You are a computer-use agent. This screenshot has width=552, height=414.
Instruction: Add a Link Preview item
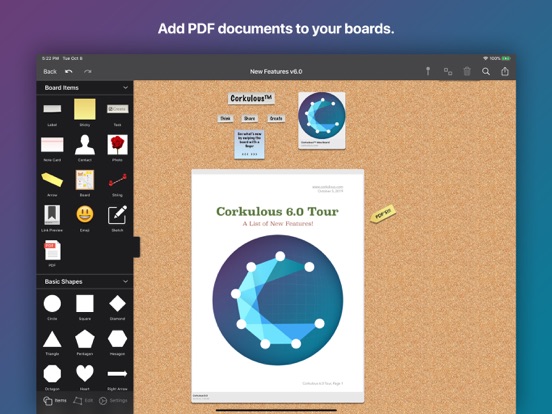point(52,215)
